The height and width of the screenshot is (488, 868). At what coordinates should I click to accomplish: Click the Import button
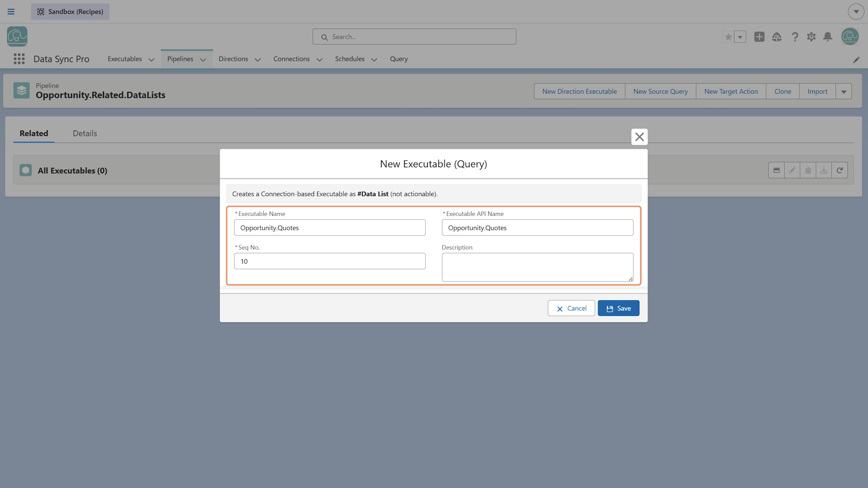coord(817,91)
